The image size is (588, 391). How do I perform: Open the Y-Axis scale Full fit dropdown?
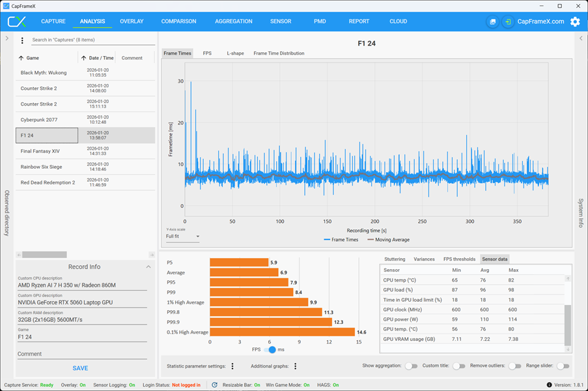[x=182, y=236]
